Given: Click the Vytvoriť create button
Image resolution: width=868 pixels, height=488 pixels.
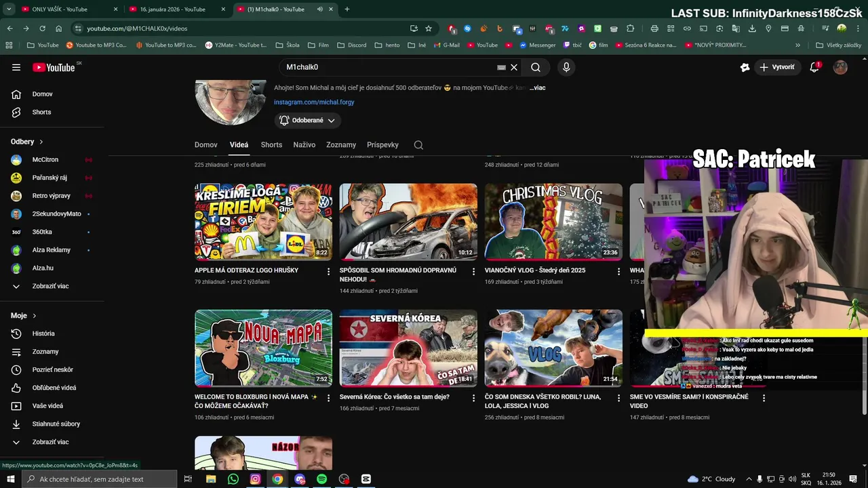Looking at the screenshot, I should [x=776, y=67].
